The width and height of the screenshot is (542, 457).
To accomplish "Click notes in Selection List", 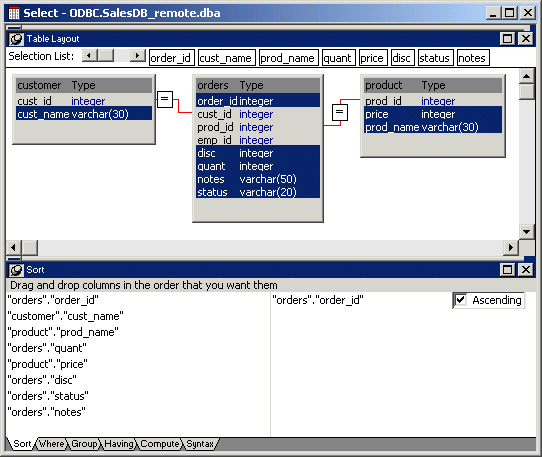I will [473, 58].
